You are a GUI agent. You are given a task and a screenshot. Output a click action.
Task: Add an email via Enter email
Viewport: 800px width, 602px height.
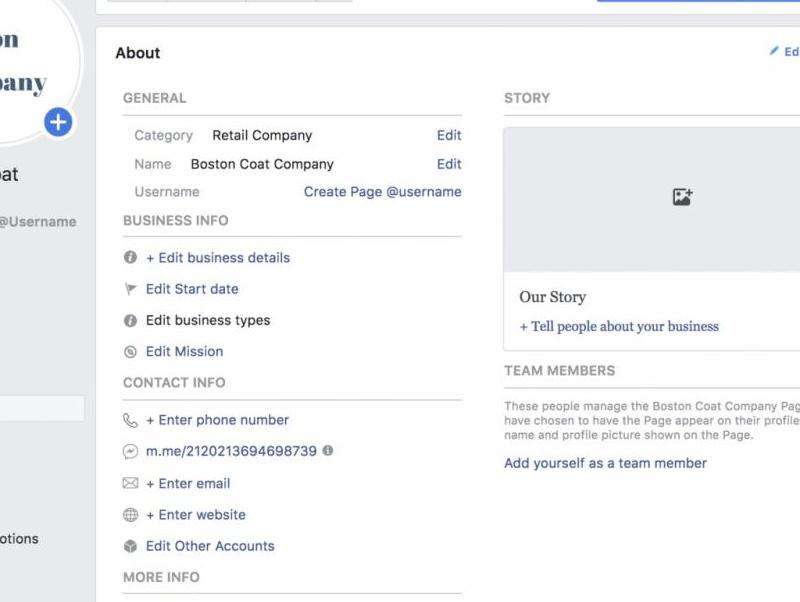188,483
